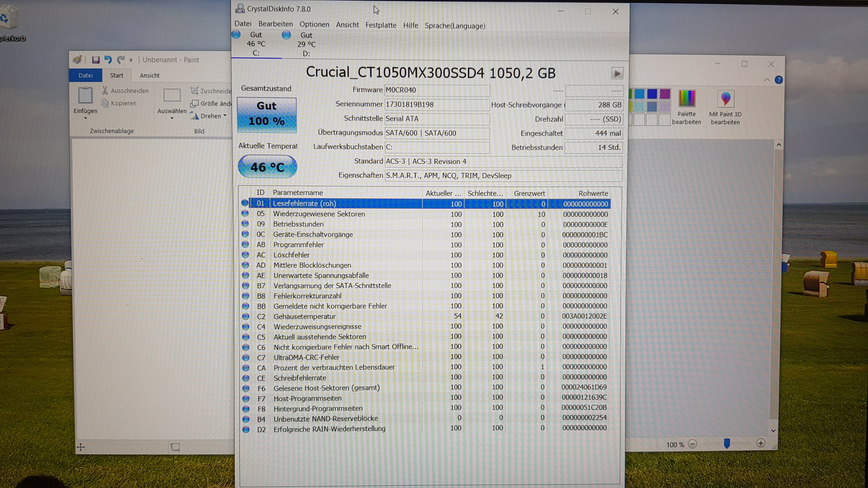This screenshot has height=488, width=868.
Task: Click the Größe ändern resize icon
Action: 194,103
